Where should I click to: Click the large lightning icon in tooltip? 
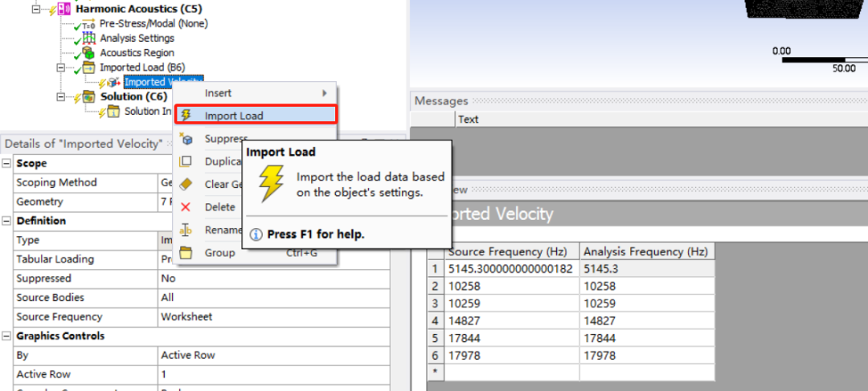(x=272, y=183)
